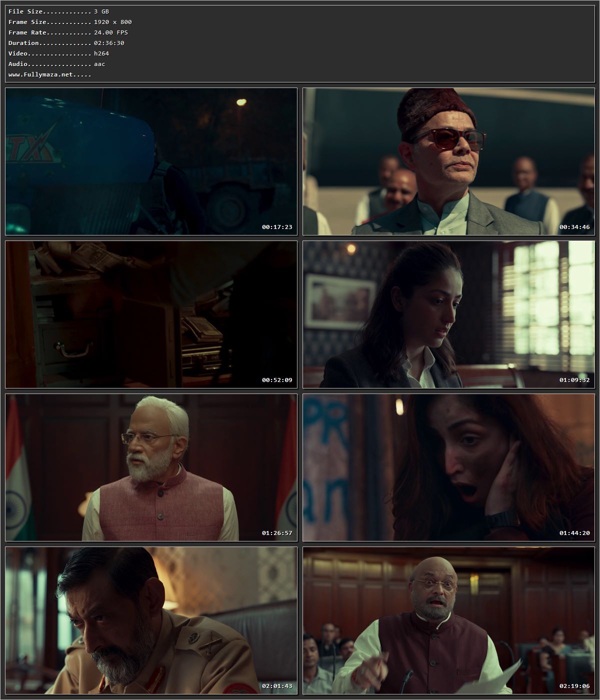Click the "Duration" label
This screenshot has height=700, width=600.
pyautogui.click(x=23, y=43)
